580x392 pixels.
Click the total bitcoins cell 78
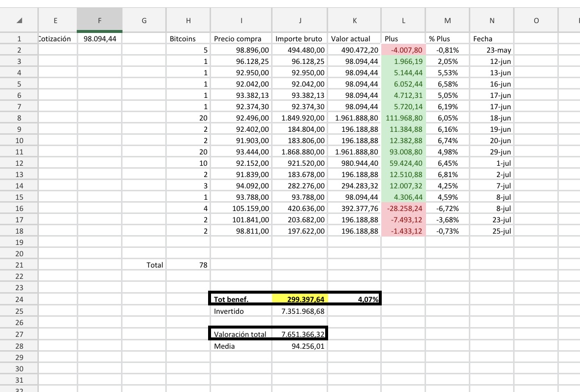(188, 265)
